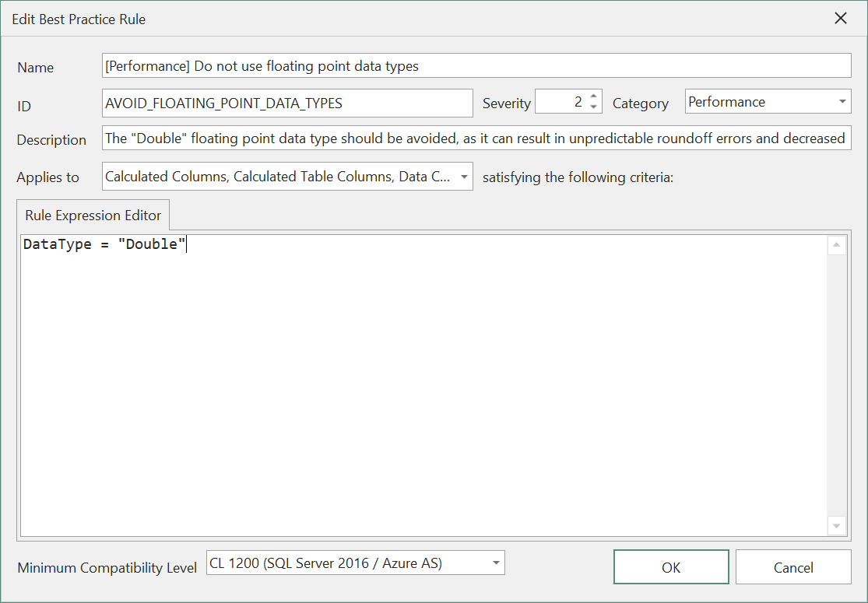Place cursor after DataType = "Double"
868x603 pixels.
(x=187, y=244)
